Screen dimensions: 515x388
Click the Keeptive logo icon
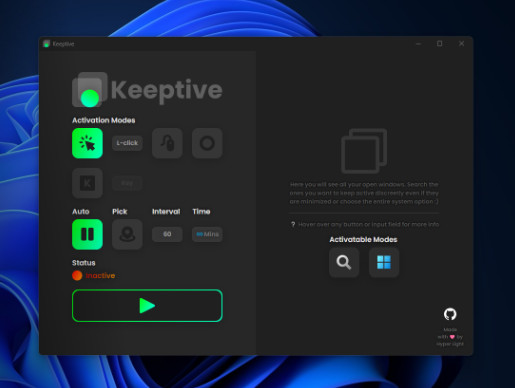coord(90,90)
